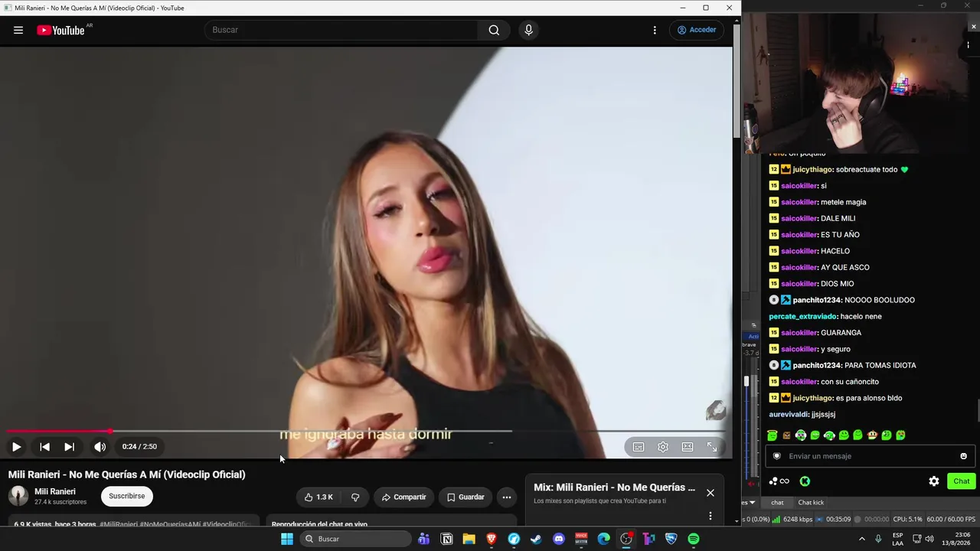Open File Explorer from the taskbar
Image resolution: width=980 pixels, height=551 pixels.
469,539
